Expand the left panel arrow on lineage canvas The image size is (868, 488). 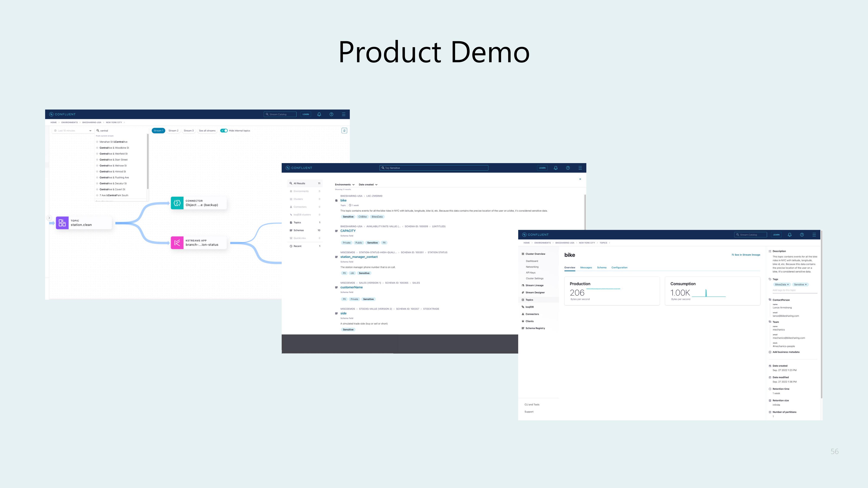coord(49,218)
